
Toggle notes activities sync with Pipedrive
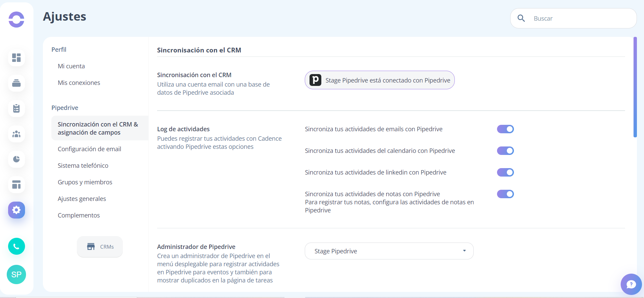point(505,194)
